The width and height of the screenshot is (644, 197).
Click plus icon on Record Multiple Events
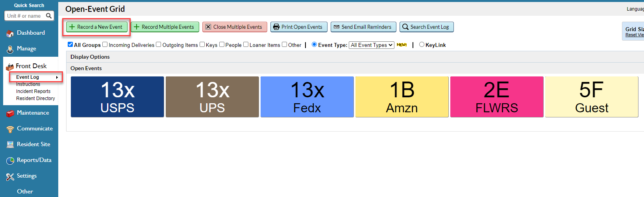pos(137,27)
